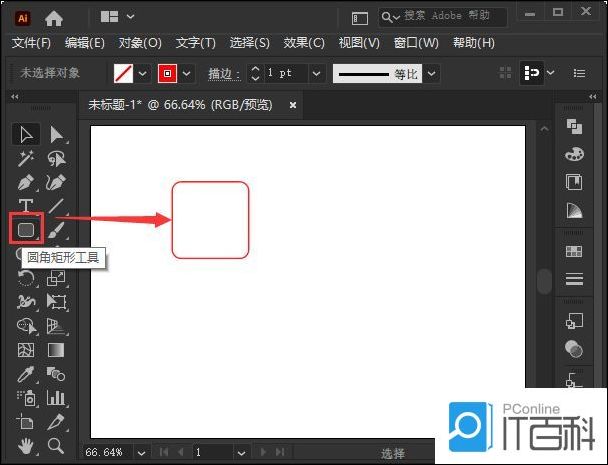The image size is (608, 465).
Task: Select the Zoom magnifier tool
Action: (x=56, y=446)
